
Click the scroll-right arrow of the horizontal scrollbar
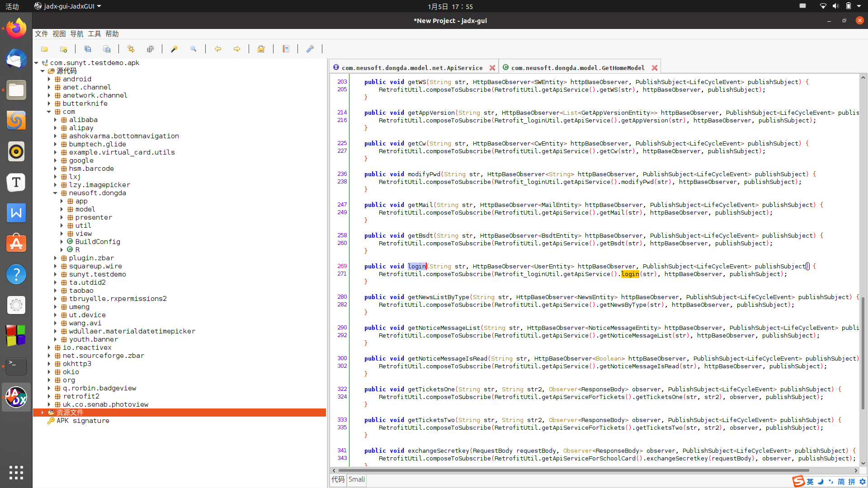point(856,470)
